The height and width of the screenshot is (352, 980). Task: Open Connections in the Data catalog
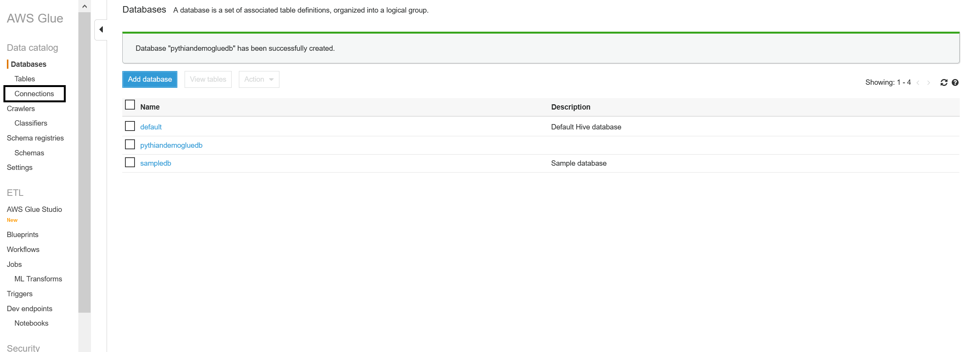tap(34, 94)
